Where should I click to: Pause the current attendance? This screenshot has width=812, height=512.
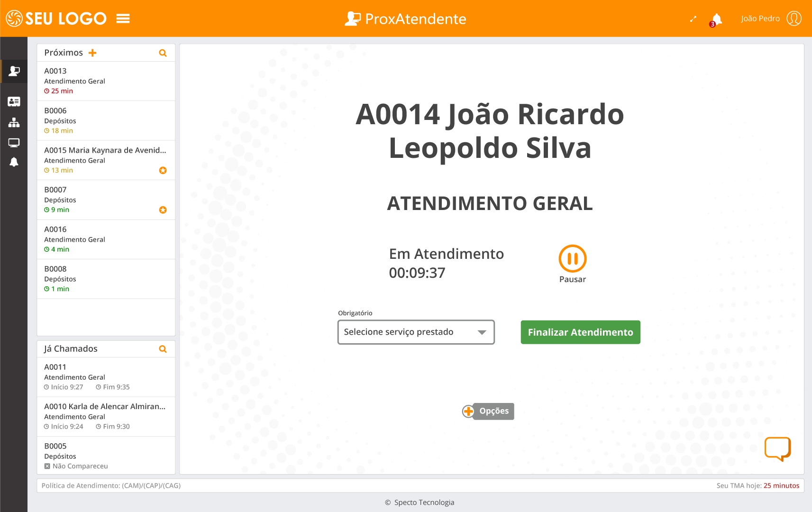tap(573, 259)
